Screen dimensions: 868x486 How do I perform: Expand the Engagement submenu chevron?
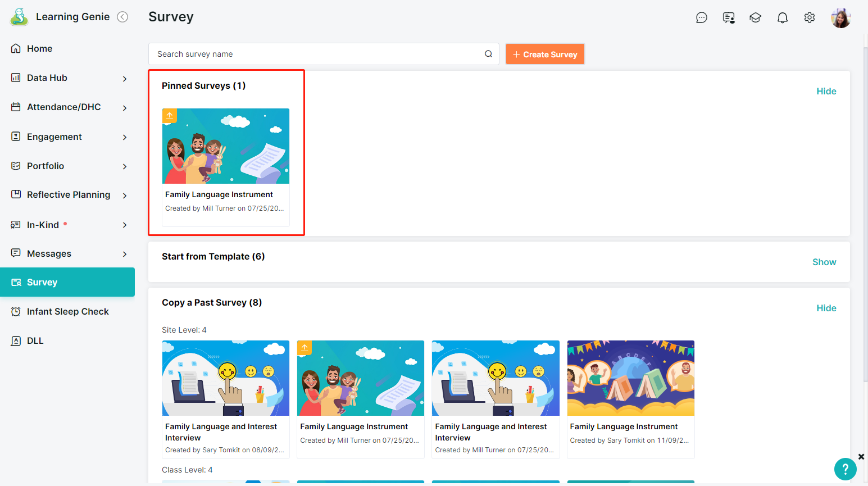[125, 137]
